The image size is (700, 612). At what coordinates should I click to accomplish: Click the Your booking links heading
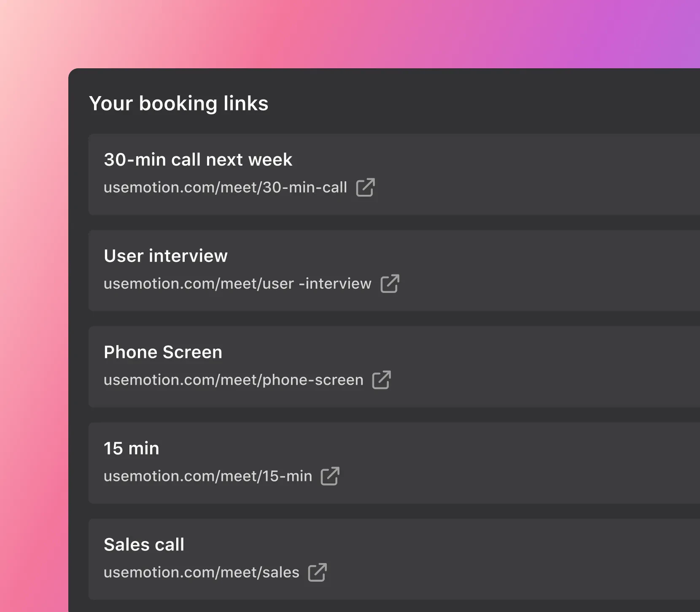tap(180, 103)
